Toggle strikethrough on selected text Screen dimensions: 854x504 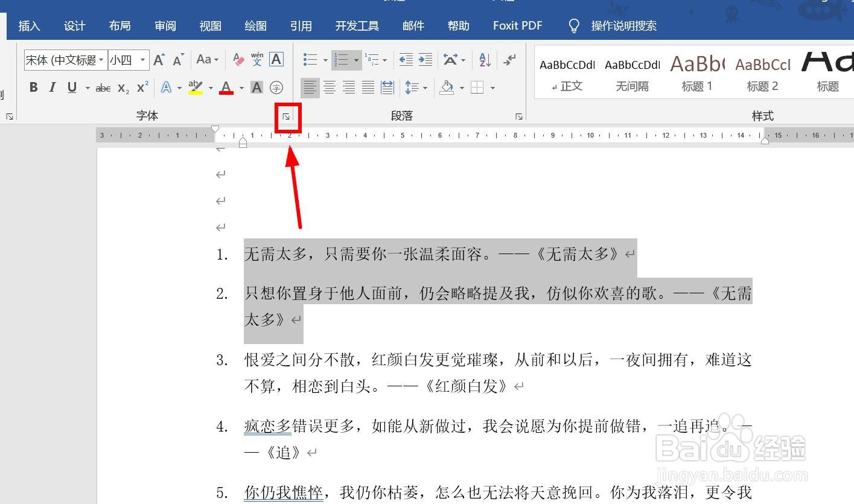coord(103,88)
